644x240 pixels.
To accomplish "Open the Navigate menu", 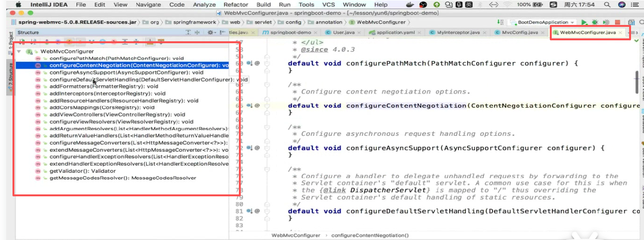I will click(148, 4).
